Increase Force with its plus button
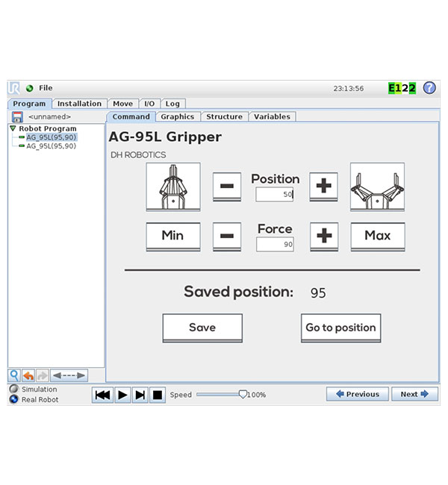Viewport: 448px width, 485px height. coord(324,237)
